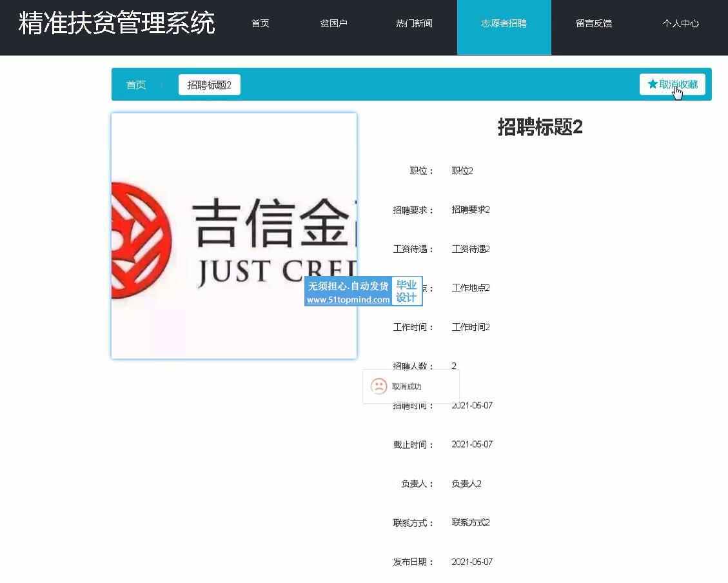Open the 留言反馈 menu item
The width and height of the screenshot is (728, 583).
594,23
